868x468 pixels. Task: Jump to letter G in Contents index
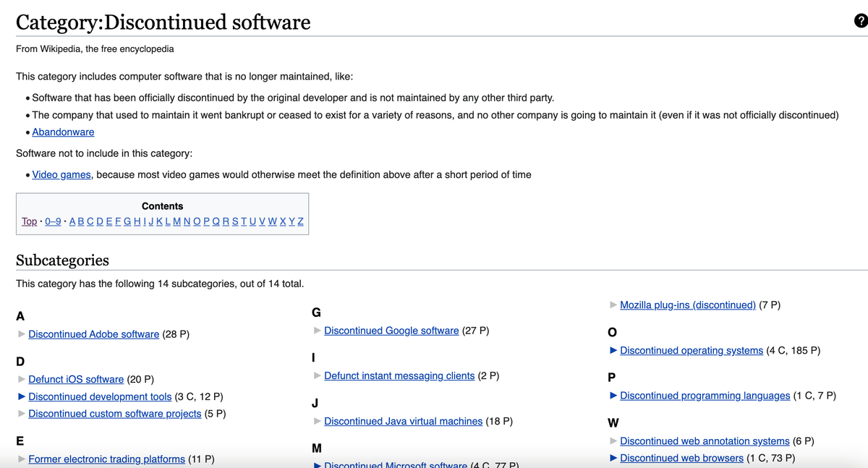point(127,221)
